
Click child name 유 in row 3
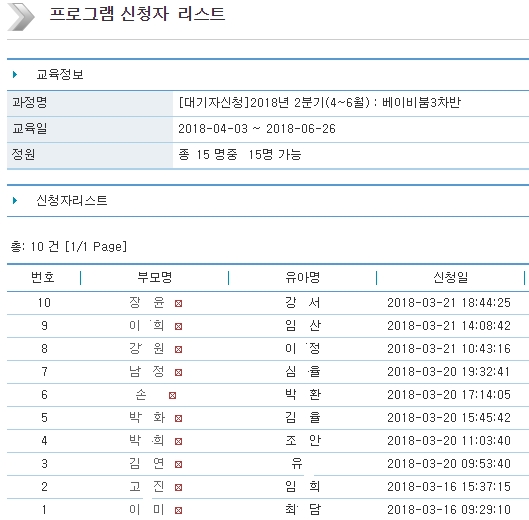[x=297, y=464]
